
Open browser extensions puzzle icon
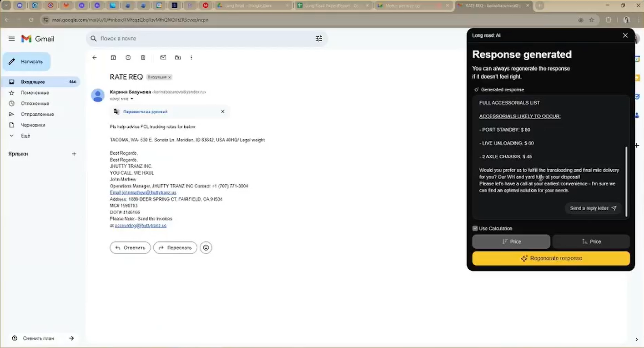pyautogui.click(x=609, y=20)
